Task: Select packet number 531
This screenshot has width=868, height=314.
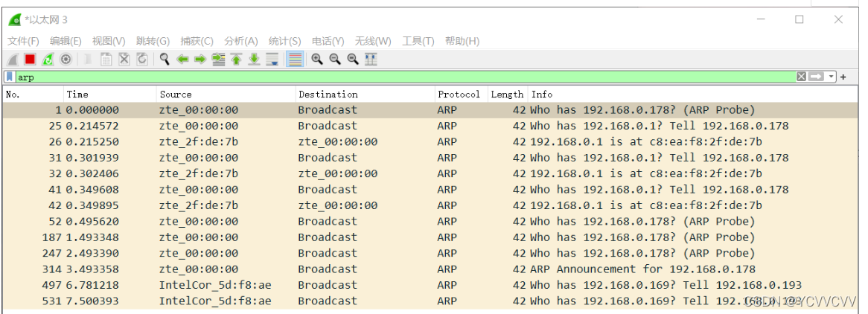Action: [431, 301]
